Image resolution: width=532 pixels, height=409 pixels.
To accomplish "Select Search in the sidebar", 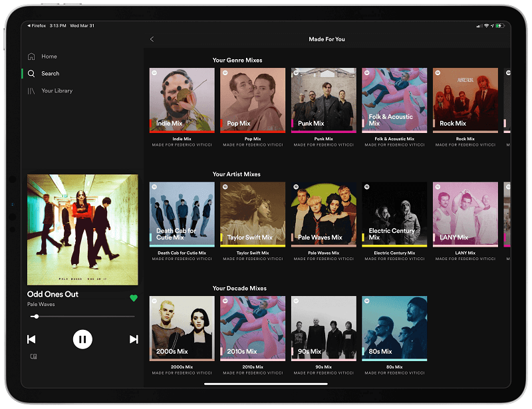I will [51, 73].
